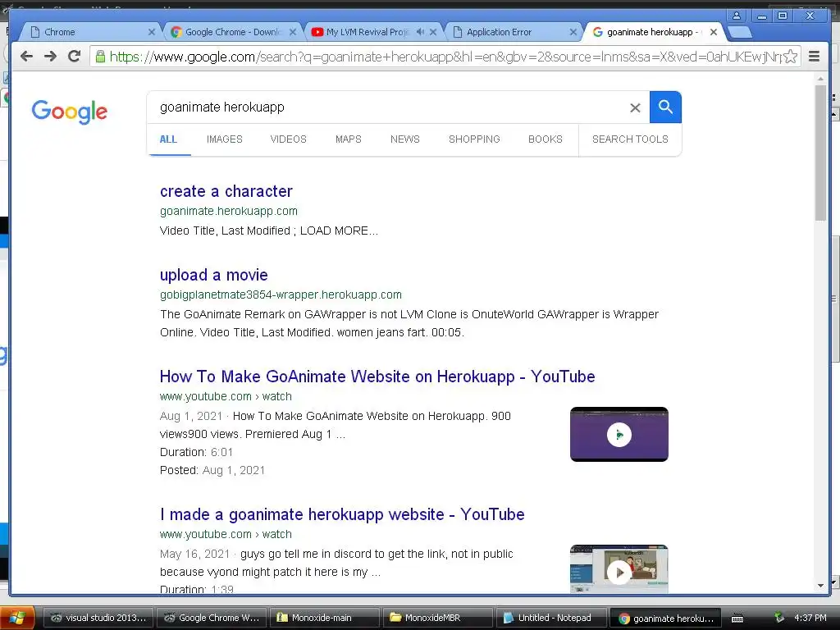Play the purple video thumbnail
The image size is (840, 630).
tap(619, 435)
